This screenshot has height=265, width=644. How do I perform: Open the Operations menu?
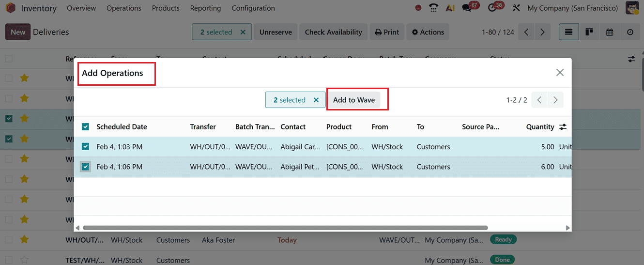click(x=124, y=8)
